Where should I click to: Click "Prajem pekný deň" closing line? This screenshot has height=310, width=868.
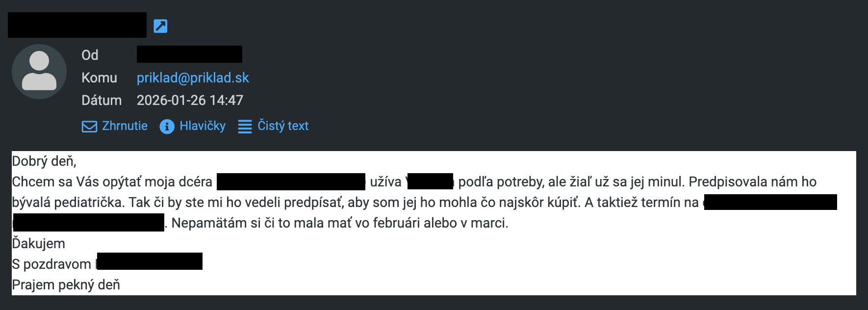coord(66,284)
